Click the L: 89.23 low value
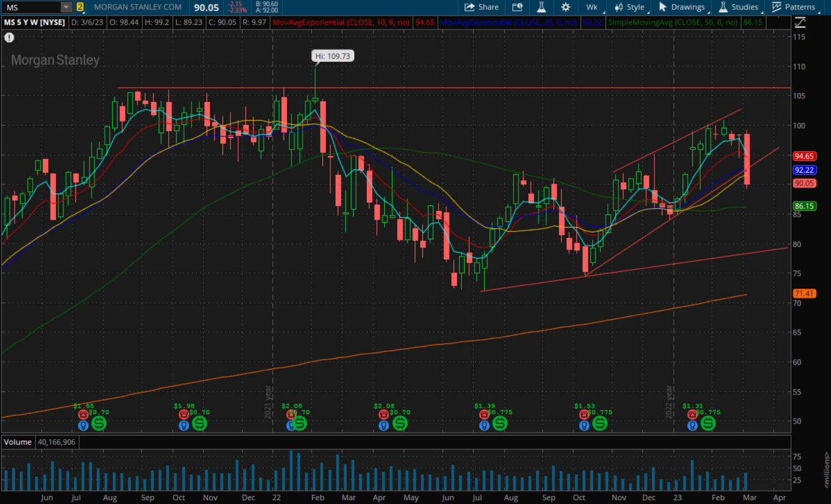 pos(189,22)
